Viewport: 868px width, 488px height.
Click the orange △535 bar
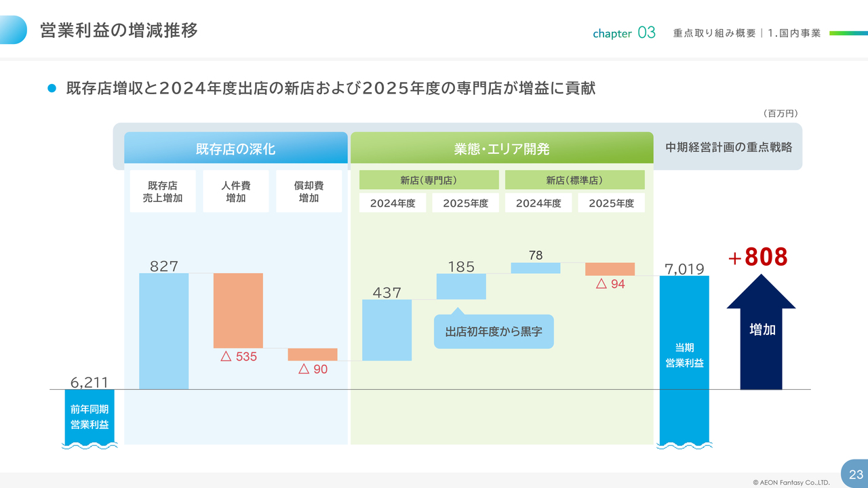pos(238,310)
